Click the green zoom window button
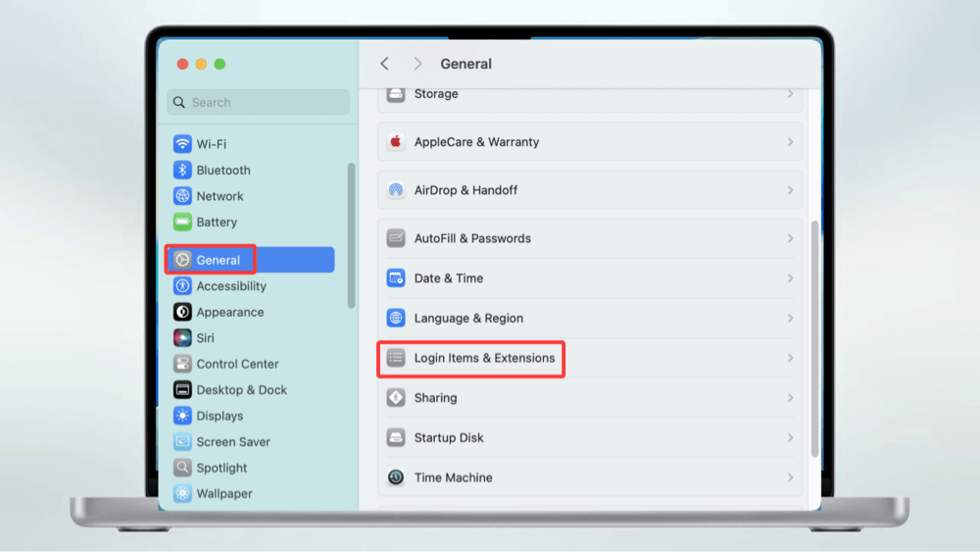This screenshot has width=980, height=552. point(220,64)
